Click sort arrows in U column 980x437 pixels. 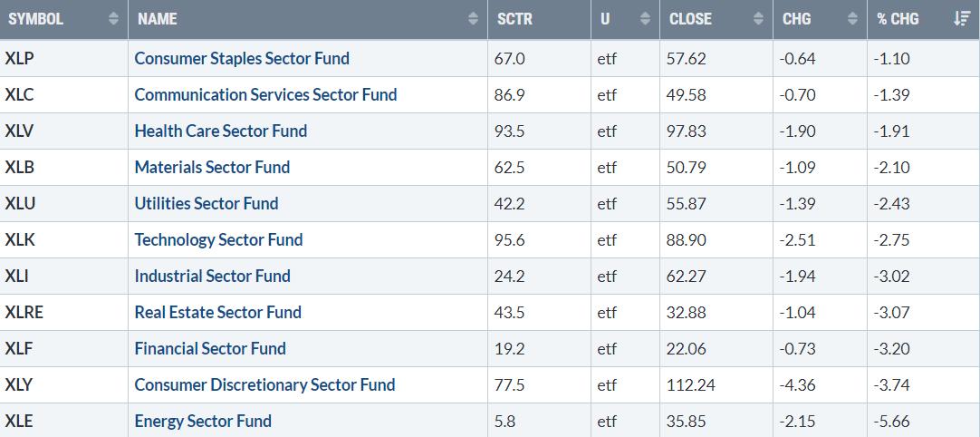click(x=644, y=18)
